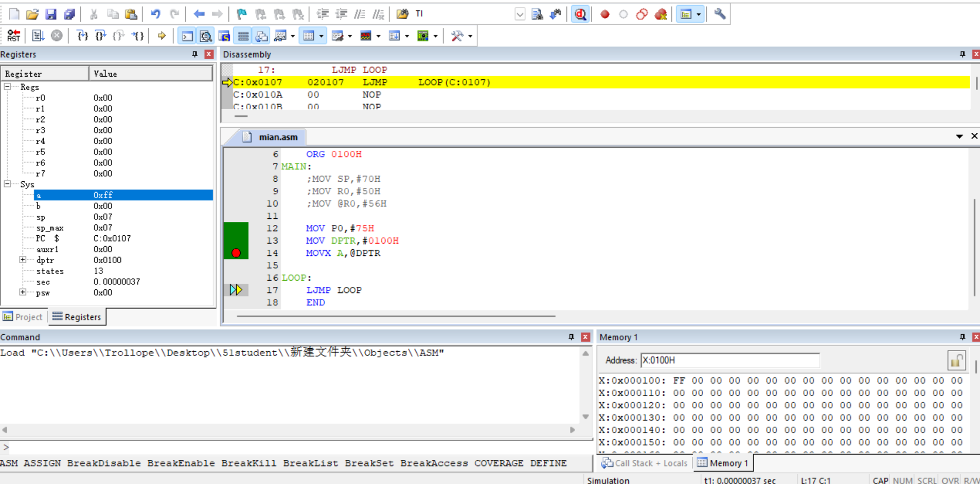Close the Registers panel
Image resolution: width=980 pixels, height=484 pixels.
[209, 54]
